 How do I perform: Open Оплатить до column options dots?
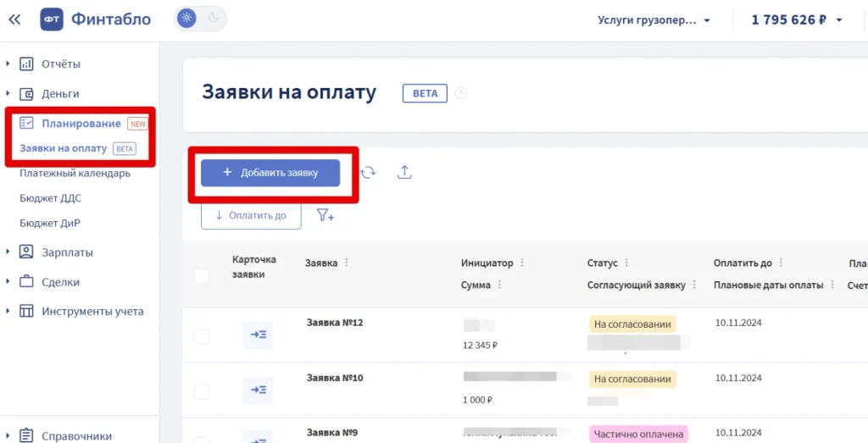click(781, 263)
